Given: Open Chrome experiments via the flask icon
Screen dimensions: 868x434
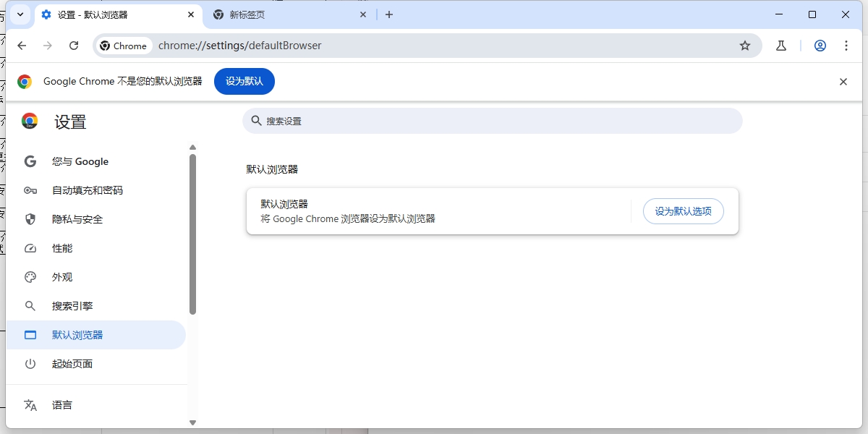Looking at the screenshot, I should coord(780,45).
